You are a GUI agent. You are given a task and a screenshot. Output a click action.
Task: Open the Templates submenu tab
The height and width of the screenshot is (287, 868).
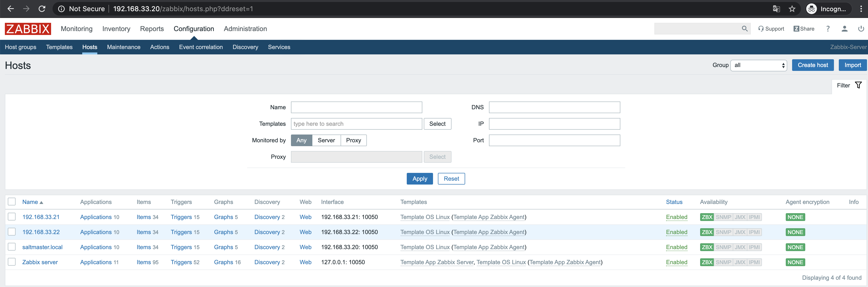tap(59, 47)
